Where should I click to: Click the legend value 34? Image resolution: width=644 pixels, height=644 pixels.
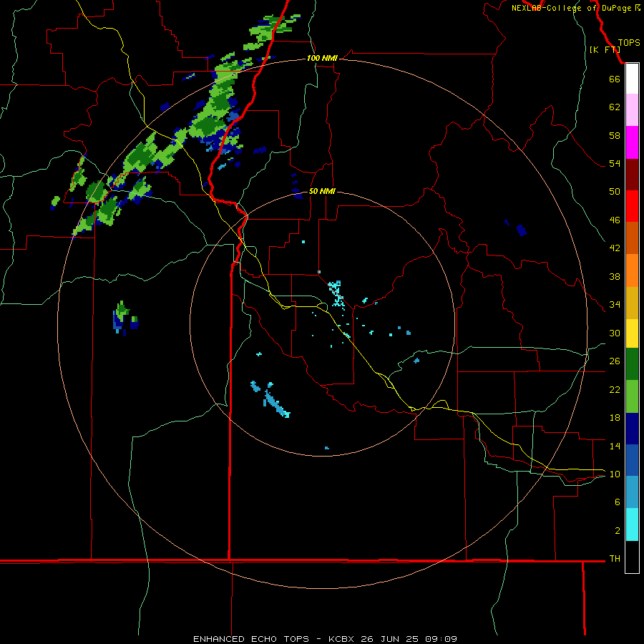[615, 305]
